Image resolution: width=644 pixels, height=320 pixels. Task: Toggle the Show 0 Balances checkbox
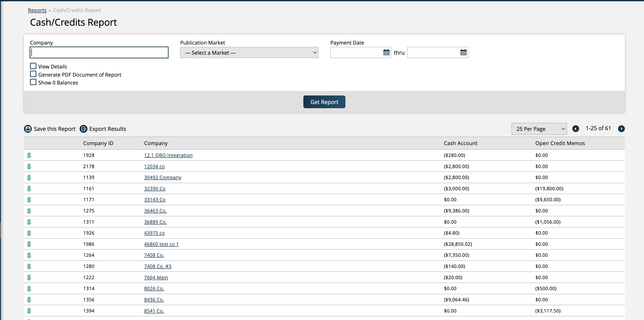point(33,82)
